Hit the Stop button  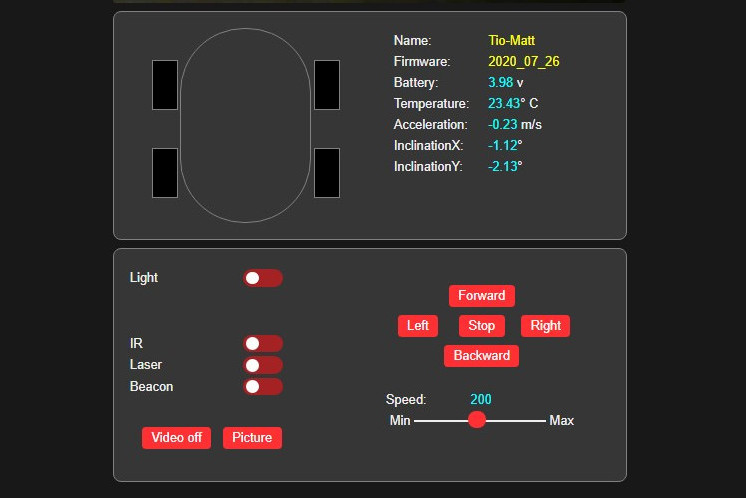[x=482, y=326]
